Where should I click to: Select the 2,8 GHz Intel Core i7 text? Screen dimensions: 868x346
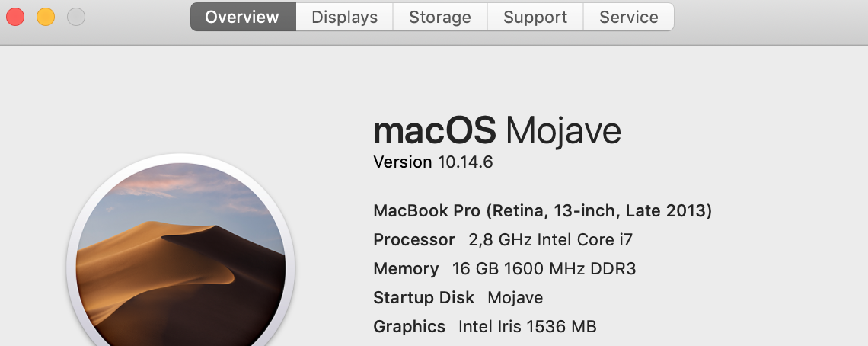click(x=550, y=240)
